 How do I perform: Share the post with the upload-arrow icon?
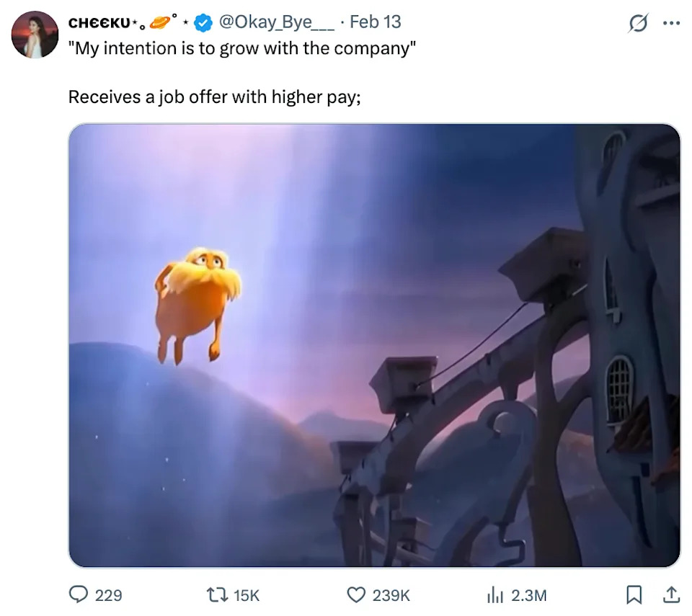pos(671,594)
